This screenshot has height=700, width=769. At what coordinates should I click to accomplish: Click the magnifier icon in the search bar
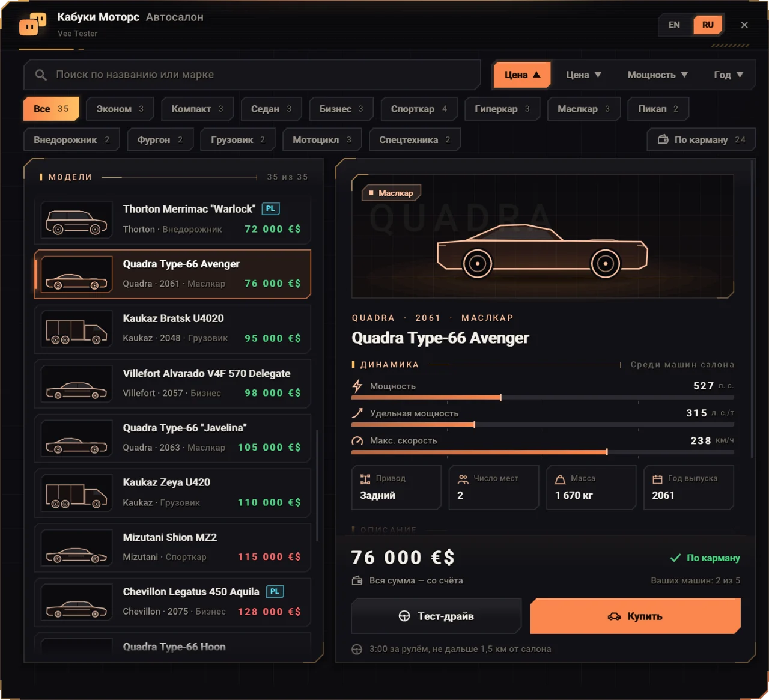[41, 75]
